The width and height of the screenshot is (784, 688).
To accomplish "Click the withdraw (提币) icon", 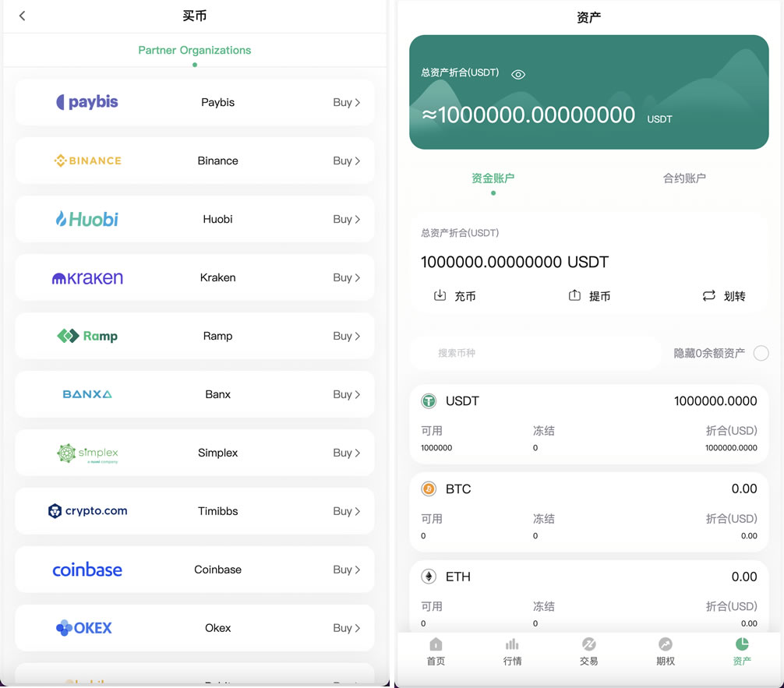I will (575, 295).
